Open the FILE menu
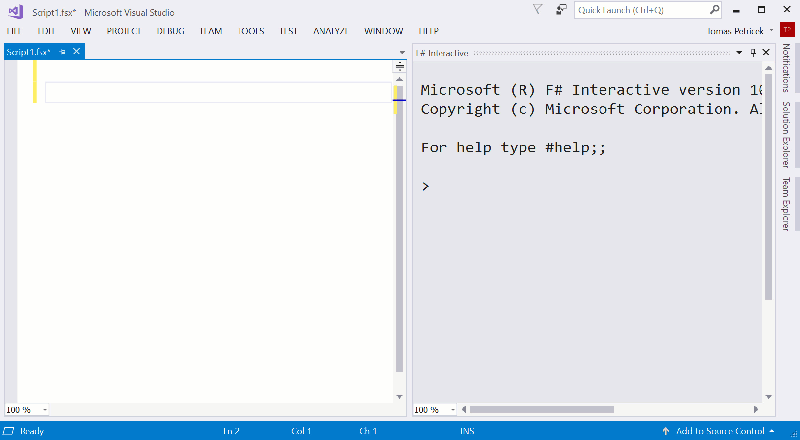This screenshot has height=440, width=800. point(14,31)
